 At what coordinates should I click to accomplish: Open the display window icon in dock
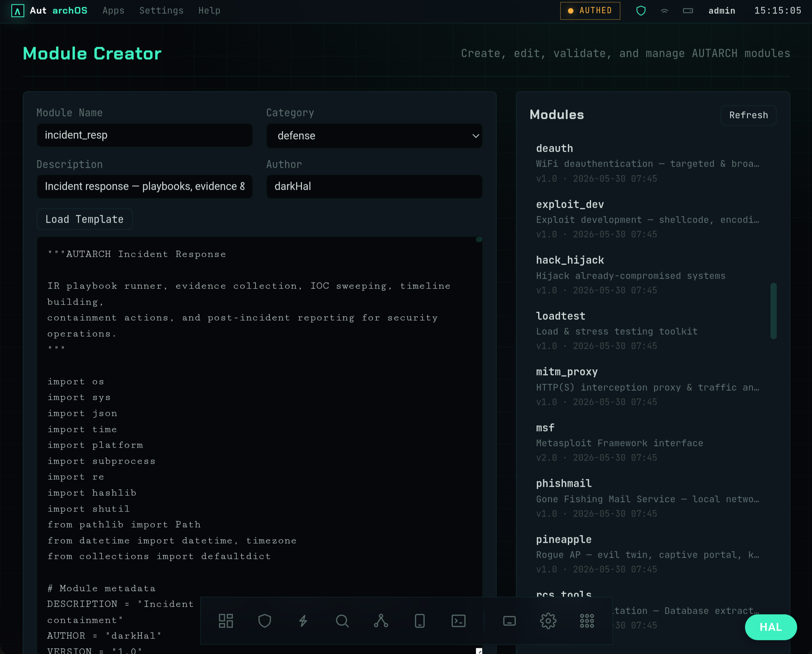pos(509,621)
